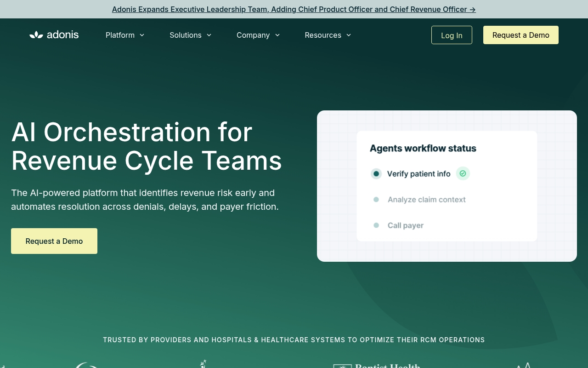
Task: Click the hero Request a Demo button
Action: (54, 241)
